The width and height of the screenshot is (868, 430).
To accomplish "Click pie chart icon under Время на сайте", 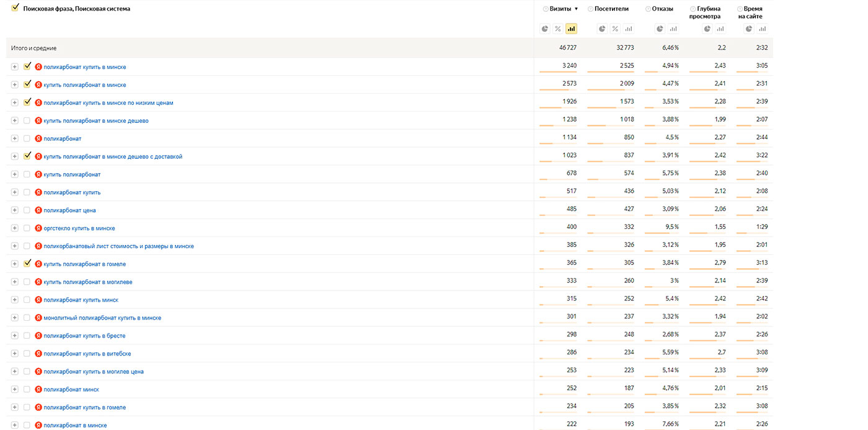I will 749,29.
